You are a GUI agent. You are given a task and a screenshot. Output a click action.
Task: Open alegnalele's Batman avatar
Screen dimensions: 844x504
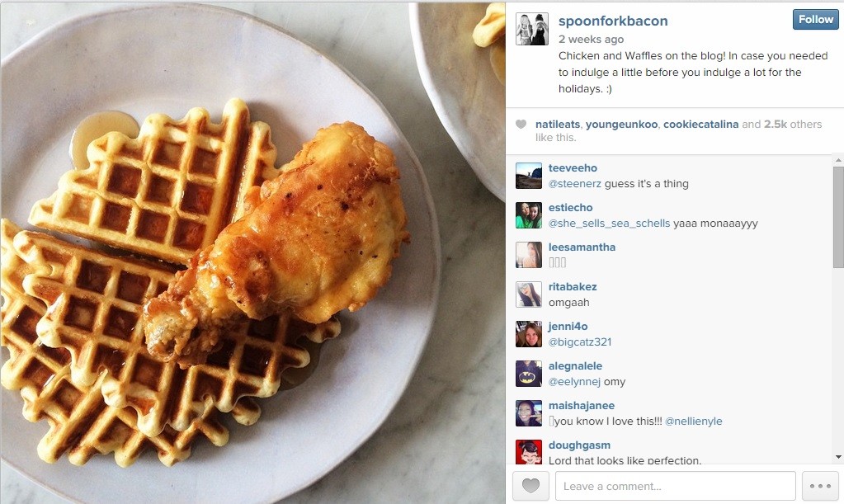[529, 374]
